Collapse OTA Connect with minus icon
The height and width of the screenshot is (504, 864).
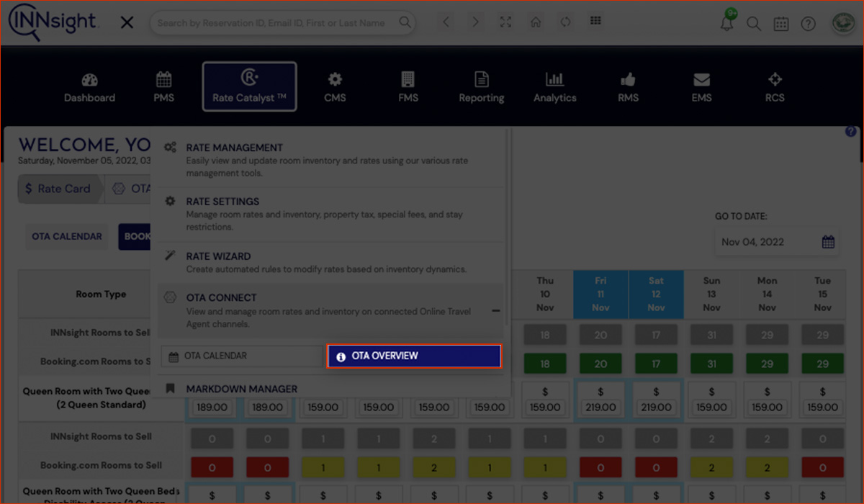coord(496,311)
